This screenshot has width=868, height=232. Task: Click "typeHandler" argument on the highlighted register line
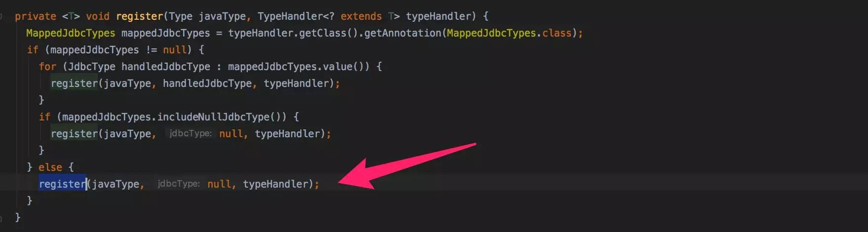click(x=276, y=184)
